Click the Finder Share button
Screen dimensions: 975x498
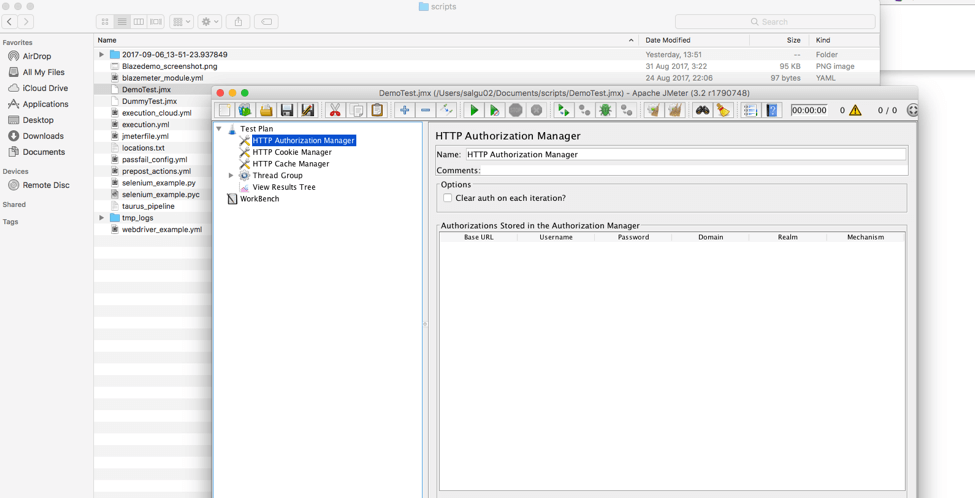[238, 22]
